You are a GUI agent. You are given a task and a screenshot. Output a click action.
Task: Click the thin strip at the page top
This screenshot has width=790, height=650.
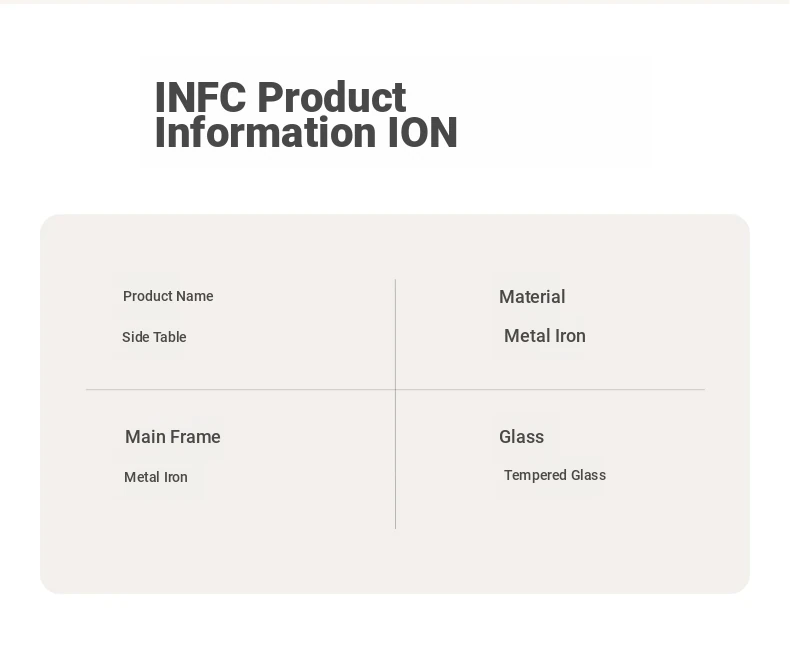point(395,2)
